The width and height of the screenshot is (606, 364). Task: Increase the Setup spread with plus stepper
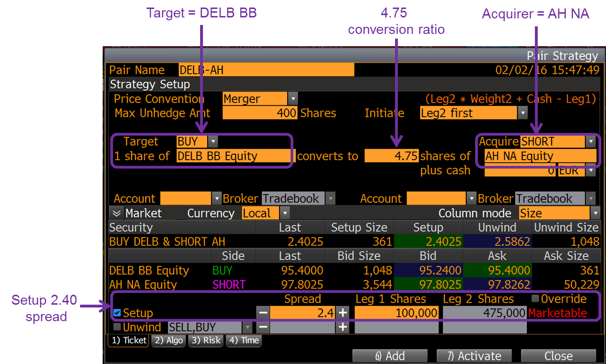pyautogui.click(x=342, y=312)
